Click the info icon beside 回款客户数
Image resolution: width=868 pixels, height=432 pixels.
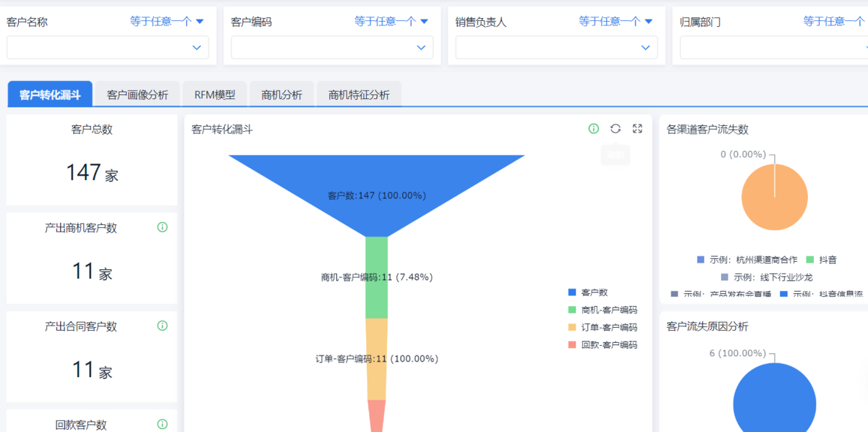(x=162, y=424)
